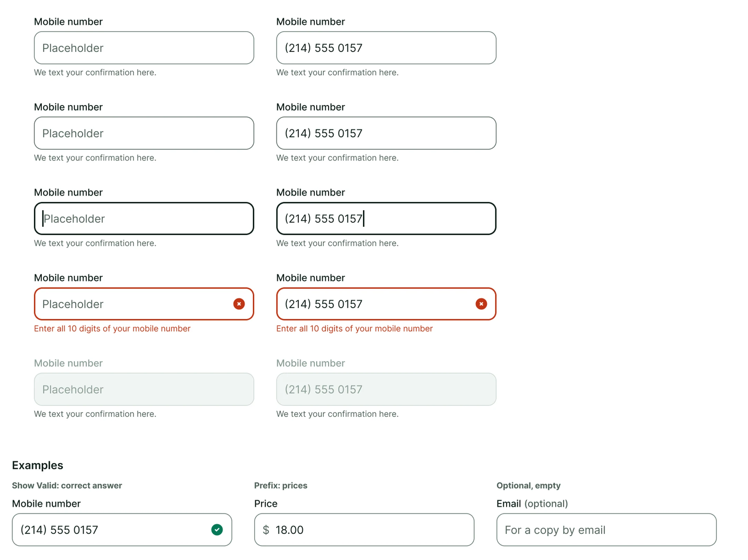Focus the dark-bordered Placeholder input with text cursor

[x=144, y=219]
